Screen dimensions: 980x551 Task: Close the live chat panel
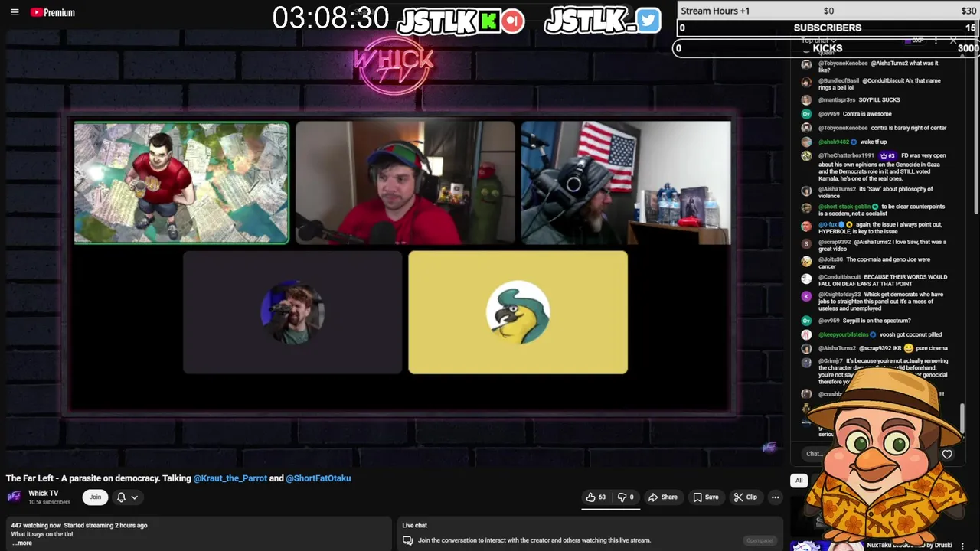click(953, 41)
